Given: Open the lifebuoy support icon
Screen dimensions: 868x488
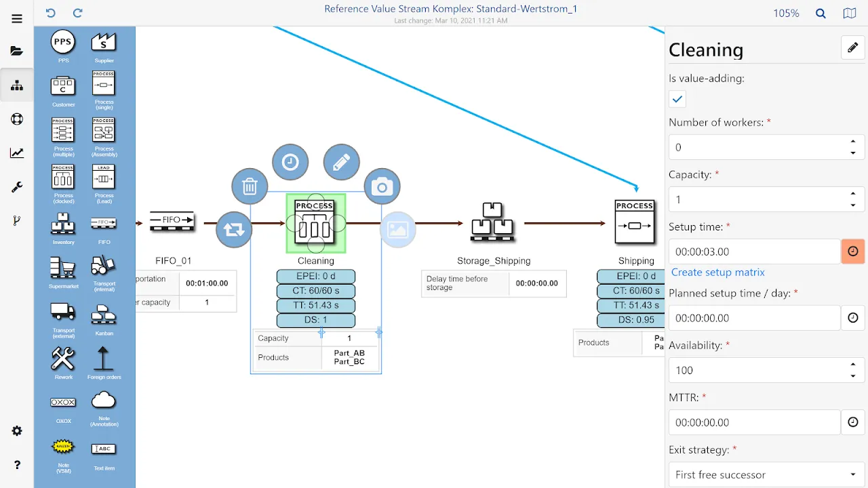Looking at the screenshot, I should 17,119.
